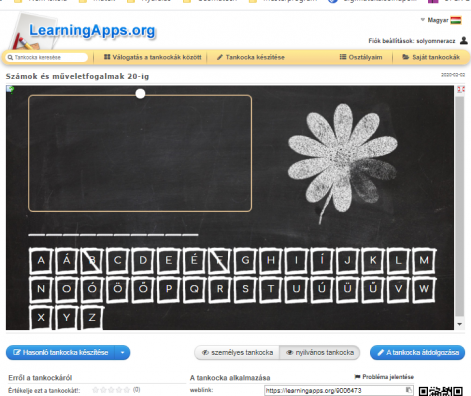This screenshot has height=396, width=471.
Task: Expand arrow next to Hasonló tankocka készítése
Action: (x=123, y=353)
